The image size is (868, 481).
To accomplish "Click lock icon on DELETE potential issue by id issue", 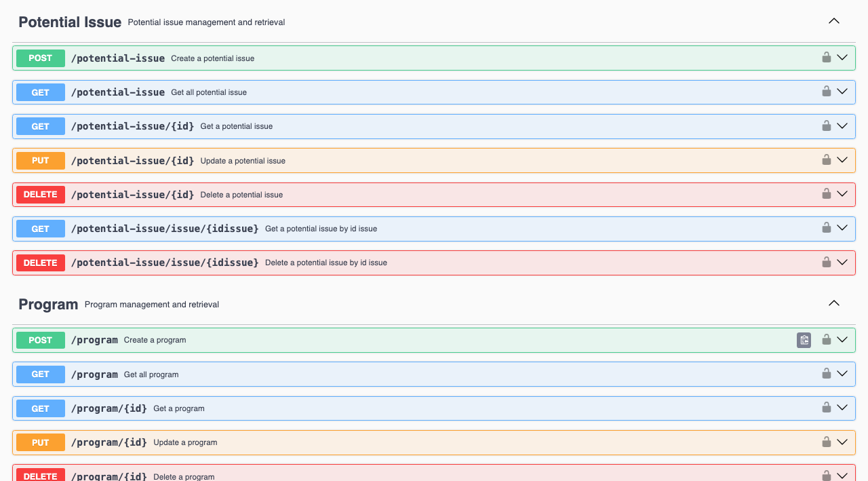I will click(x=826, y=262).
